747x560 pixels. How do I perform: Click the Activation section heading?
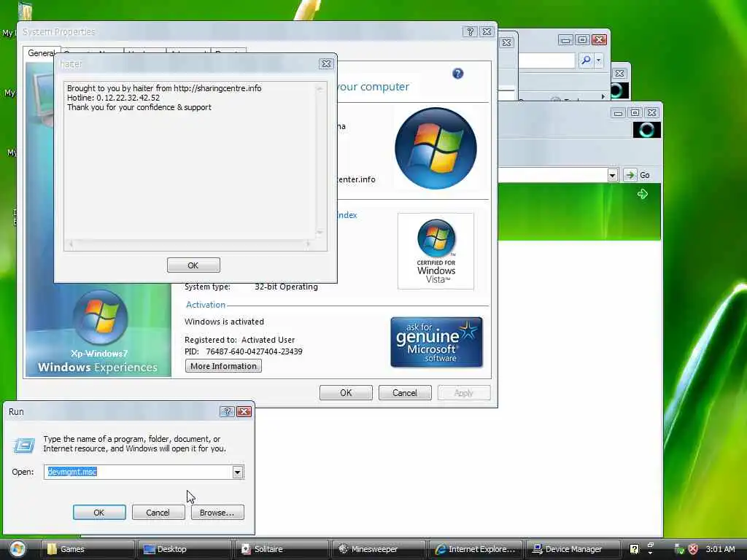point(205,305)
